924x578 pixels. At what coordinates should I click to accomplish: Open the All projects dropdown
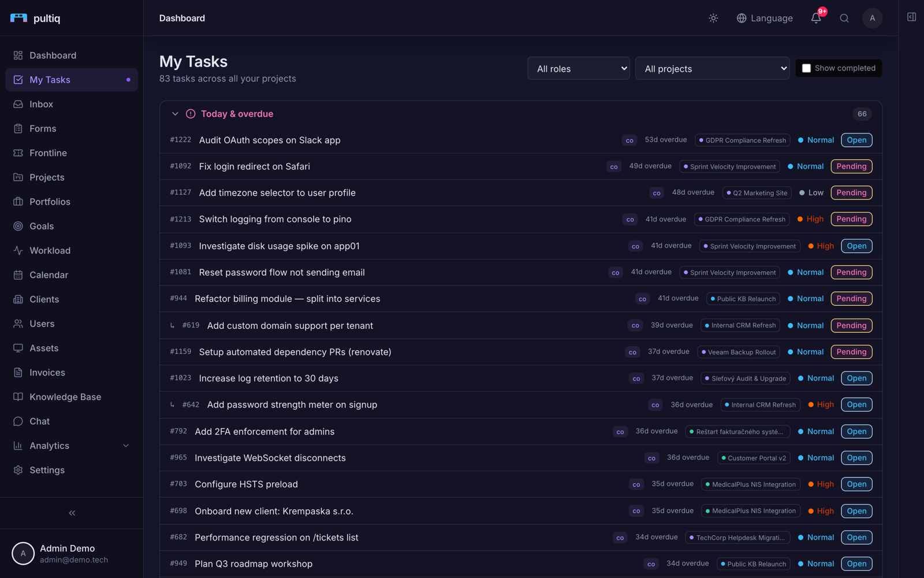(x=712, y=68)
